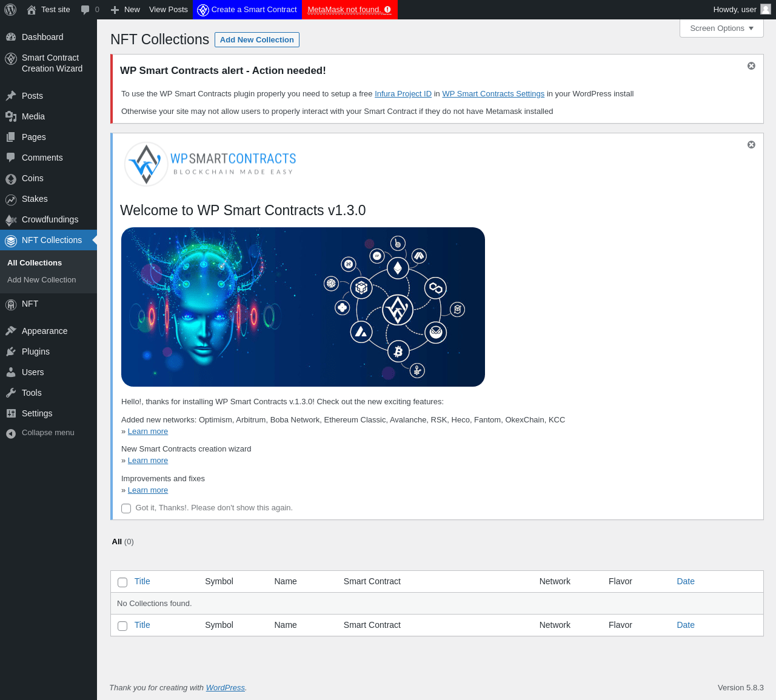The width and height of the screenshot is (776, 700).
Task: Click the Smart Contract column header
Action: 372,581
